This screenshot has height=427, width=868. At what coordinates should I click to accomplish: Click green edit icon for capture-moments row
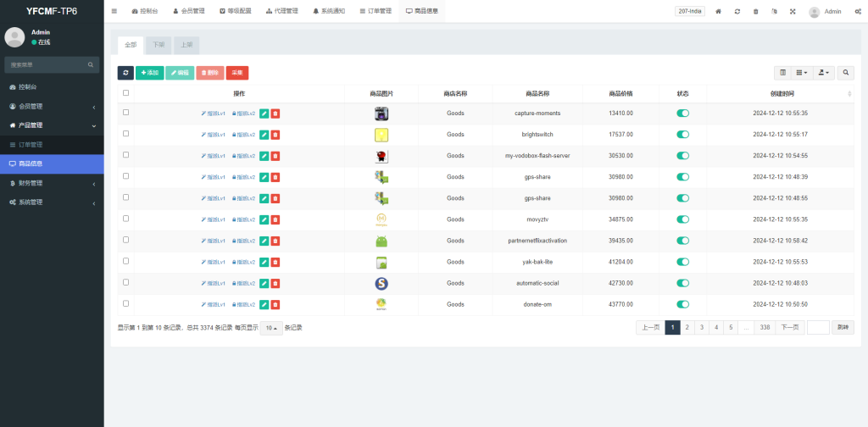264,113
